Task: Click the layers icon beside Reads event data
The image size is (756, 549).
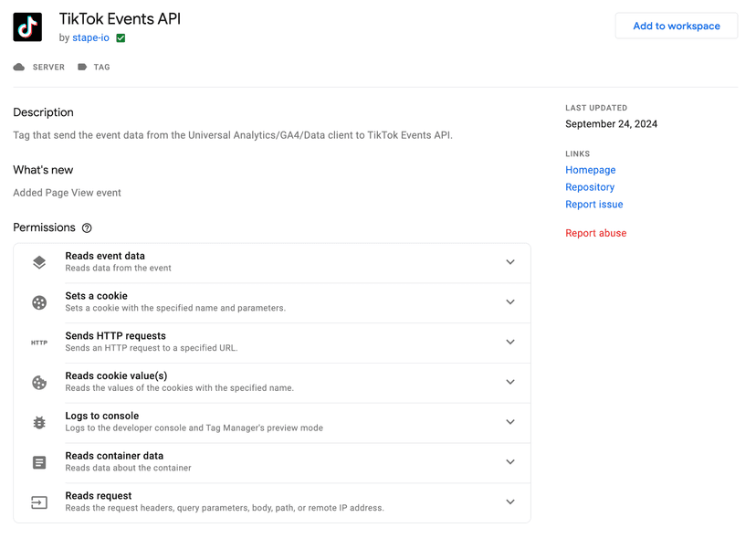Action: (x=38, y=262)
